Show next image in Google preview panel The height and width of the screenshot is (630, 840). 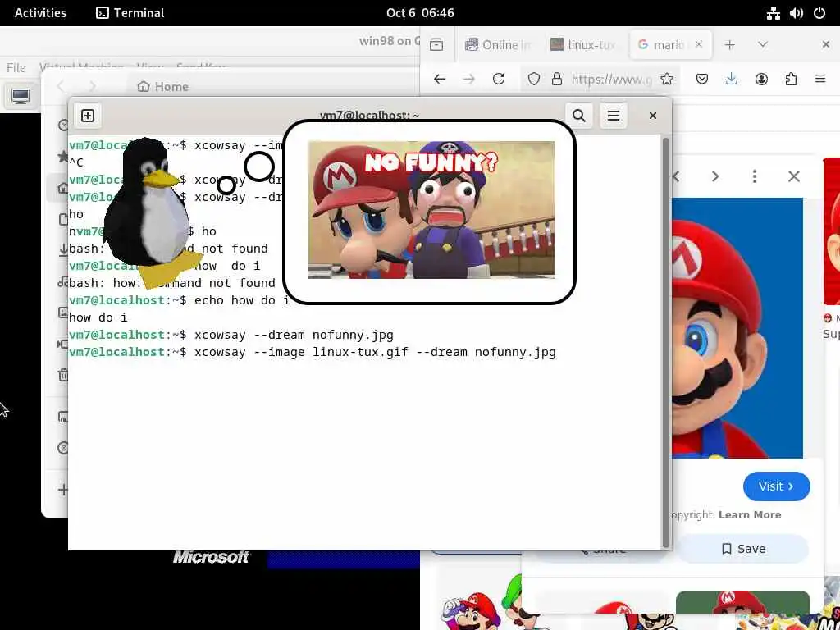pos(715,176)
